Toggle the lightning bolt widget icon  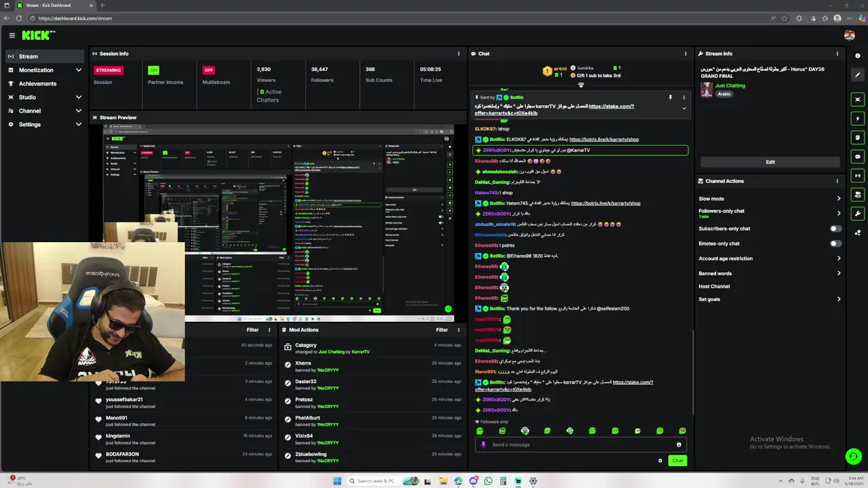coord(858,119)
